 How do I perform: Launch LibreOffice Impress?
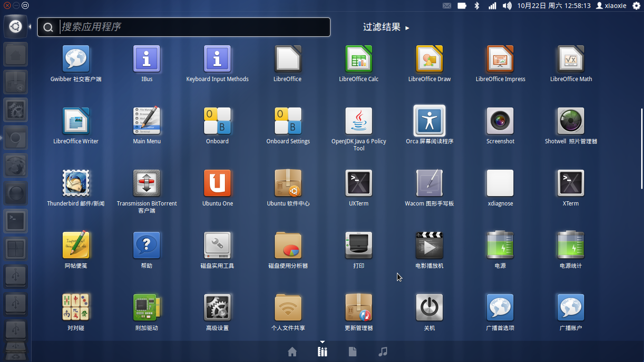click(x=500, y=59)
